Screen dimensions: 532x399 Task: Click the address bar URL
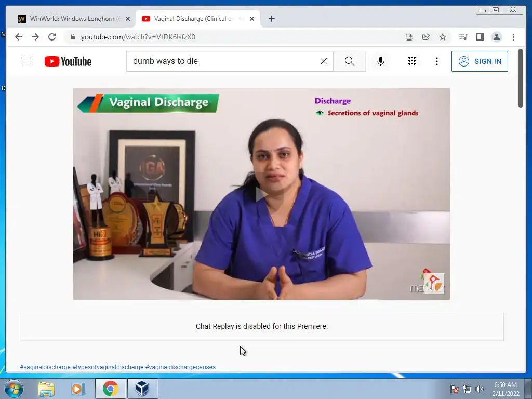pyautogui.click(x=138, y=37)
